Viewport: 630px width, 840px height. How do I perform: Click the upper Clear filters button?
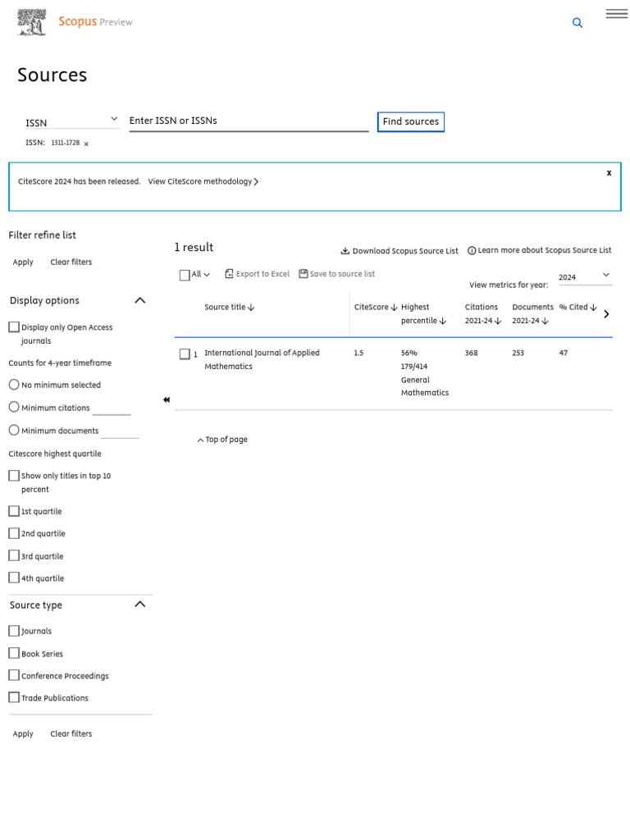click(71, 262)
